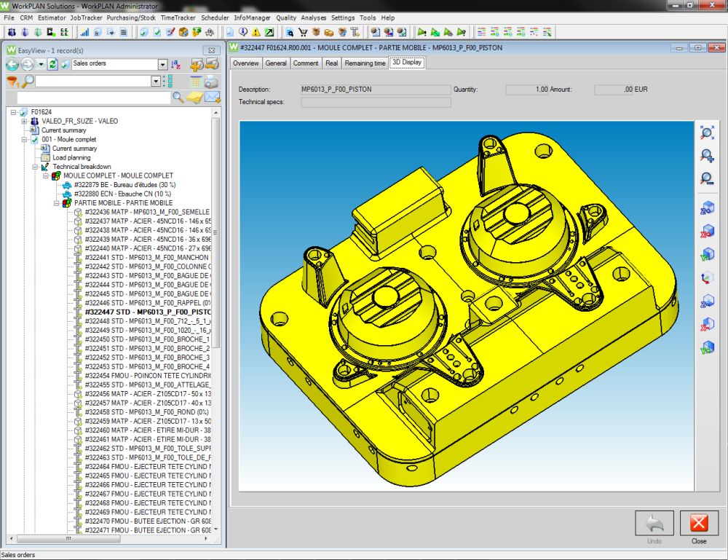Click the blue info circle toolbar icon
728x560 pixels.
click(243, 32)
